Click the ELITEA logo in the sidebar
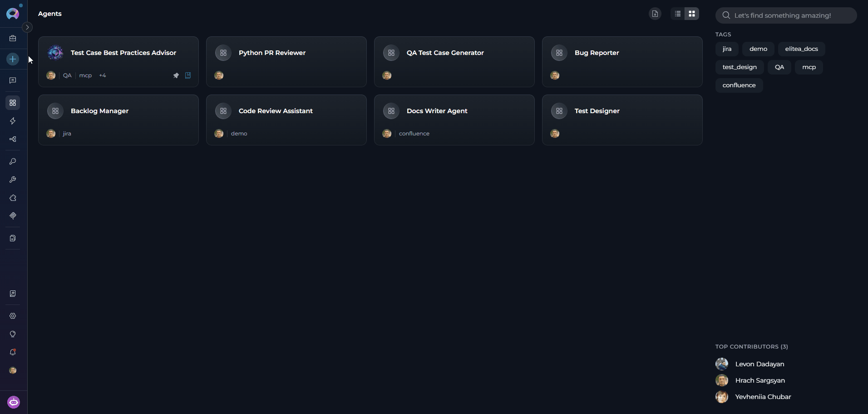 click(13, 14)
